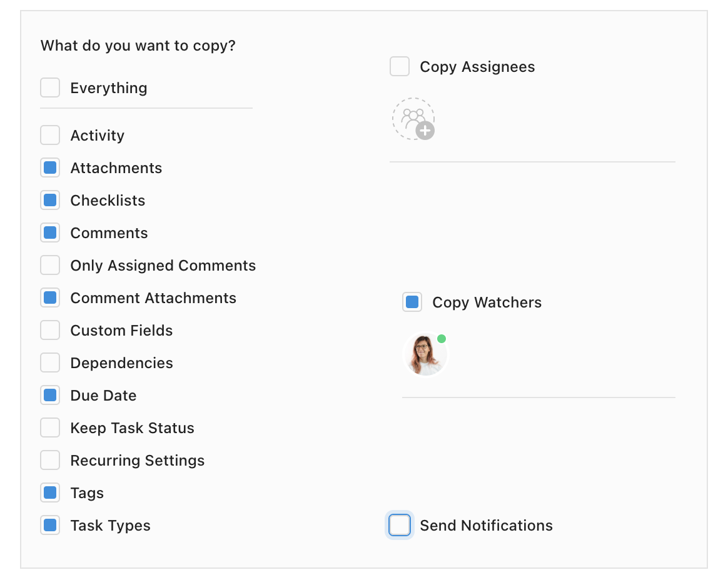This screenshot has width=728, height=585.
Task: Check the Custom Fields box
Action: tap(50, 330)
